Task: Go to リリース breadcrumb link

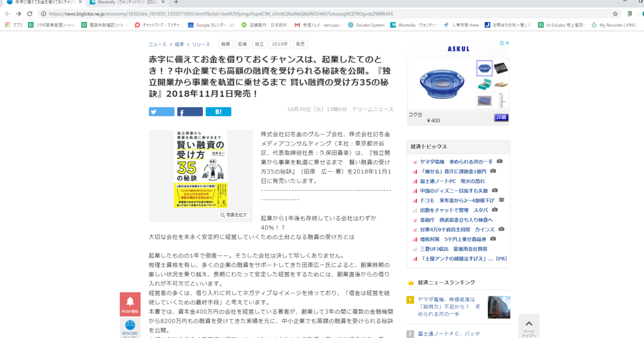Action: [201, 45]
